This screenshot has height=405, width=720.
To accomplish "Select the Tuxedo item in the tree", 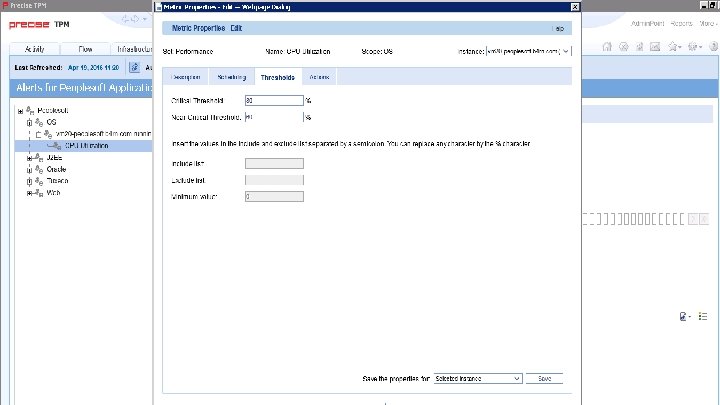I will click(x=57, y=181).
